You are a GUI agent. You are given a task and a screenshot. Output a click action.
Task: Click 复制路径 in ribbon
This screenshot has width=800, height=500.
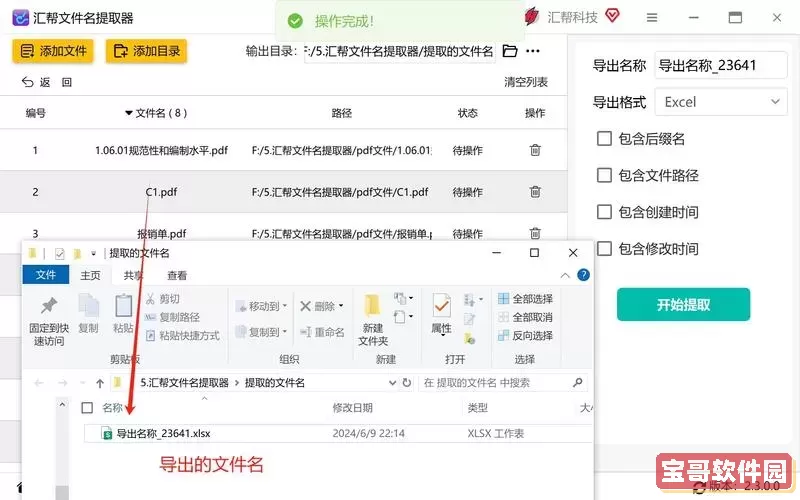(x=172, y=317)
